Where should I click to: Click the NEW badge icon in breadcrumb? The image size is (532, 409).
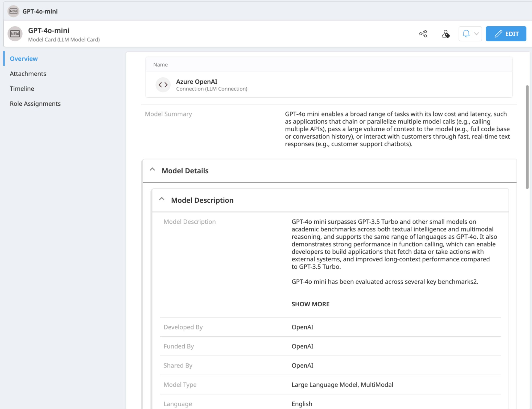[x=13, y=11]
